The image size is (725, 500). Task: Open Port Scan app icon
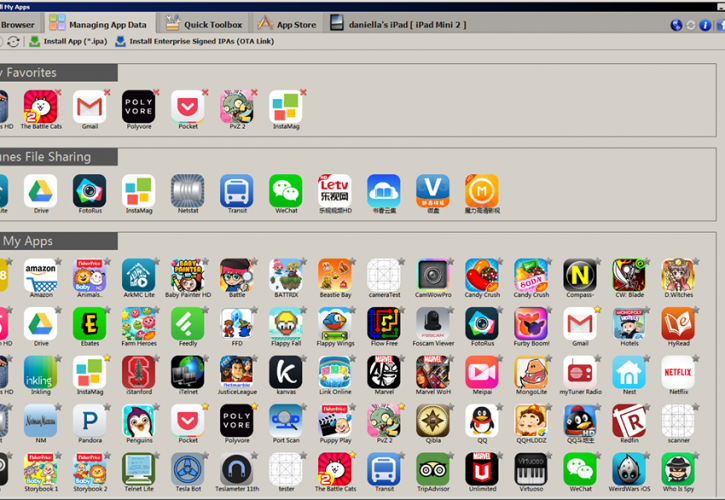click(x=286, y=421)
